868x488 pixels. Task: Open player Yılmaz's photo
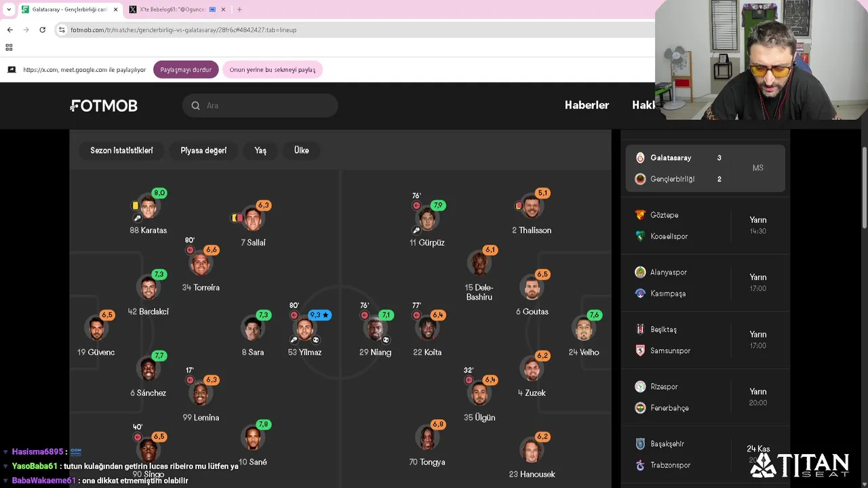tap(304, 329)
